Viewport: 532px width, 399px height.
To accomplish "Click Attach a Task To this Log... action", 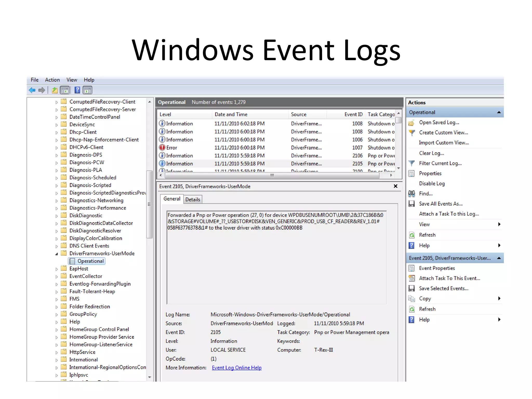I will 449,214.
